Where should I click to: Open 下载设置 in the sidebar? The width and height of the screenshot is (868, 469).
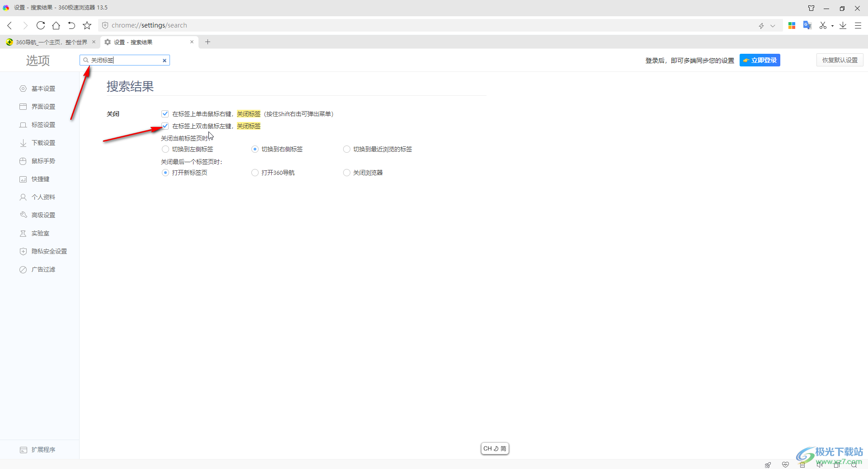point(43,143)
